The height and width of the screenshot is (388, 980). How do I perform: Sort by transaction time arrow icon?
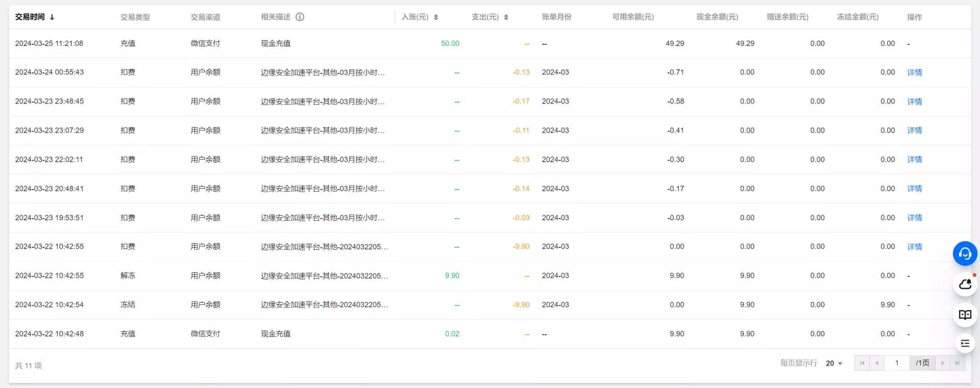click(x=52, y=17)
